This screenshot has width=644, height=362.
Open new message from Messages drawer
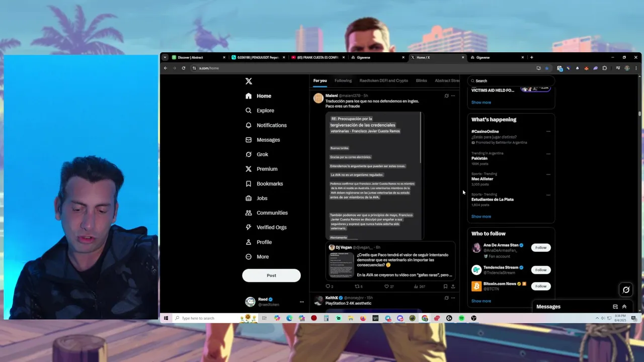(615, 307)
